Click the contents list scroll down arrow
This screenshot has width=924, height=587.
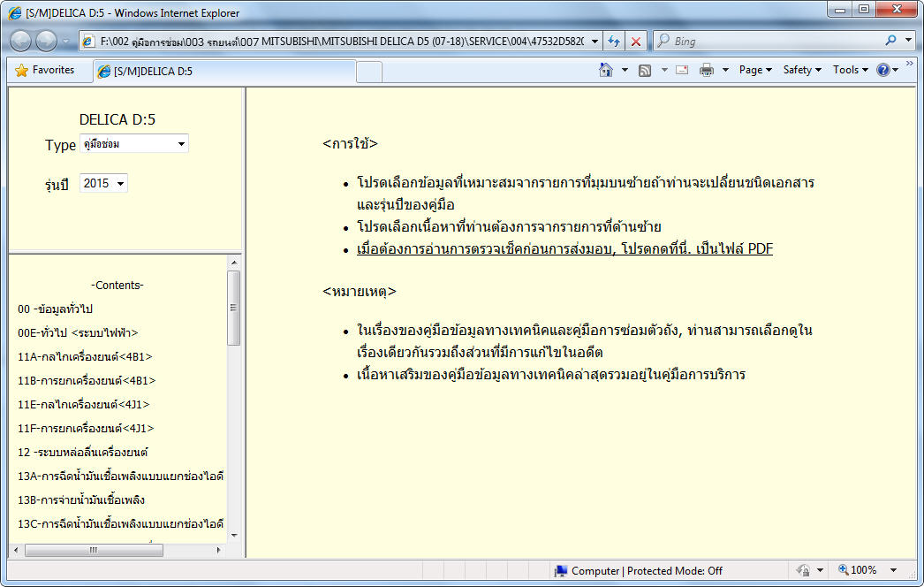pyautogui.click(x=234, y=535)
